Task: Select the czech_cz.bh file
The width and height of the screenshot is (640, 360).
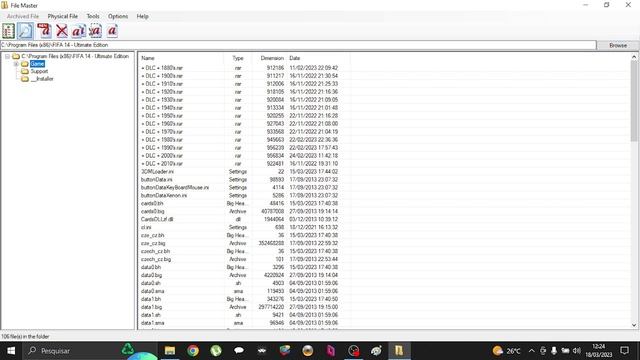Action: (x=155, y=251)
